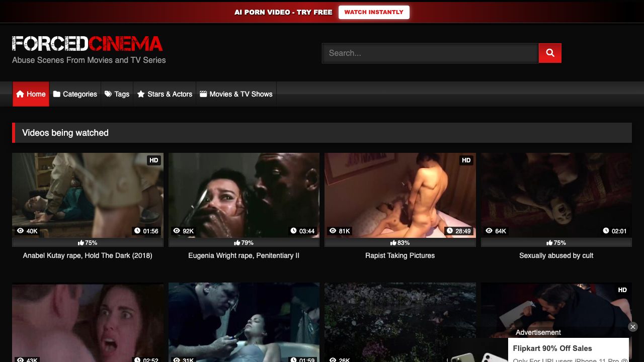Viewport: 644px width, 362px height.
Task: Click the 40K view count
Action: coord(28,231)
